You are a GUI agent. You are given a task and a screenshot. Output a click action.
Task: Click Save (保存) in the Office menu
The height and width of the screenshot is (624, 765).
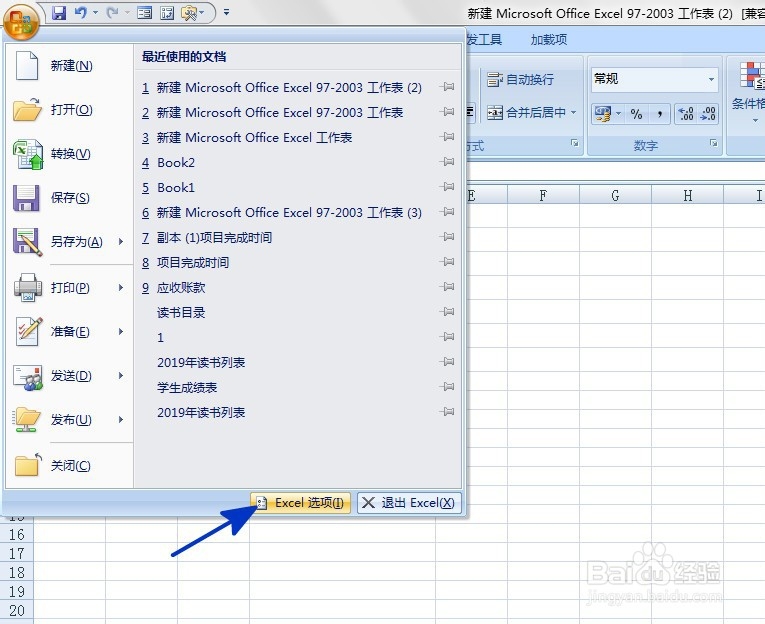point(69,198)
